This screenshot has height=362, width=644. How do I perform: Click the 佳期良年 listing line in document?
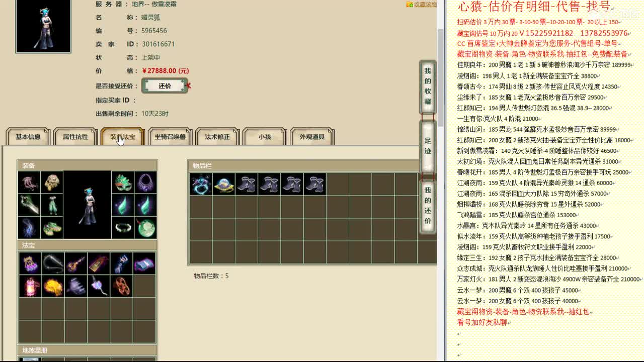click(x=544, y=65)
